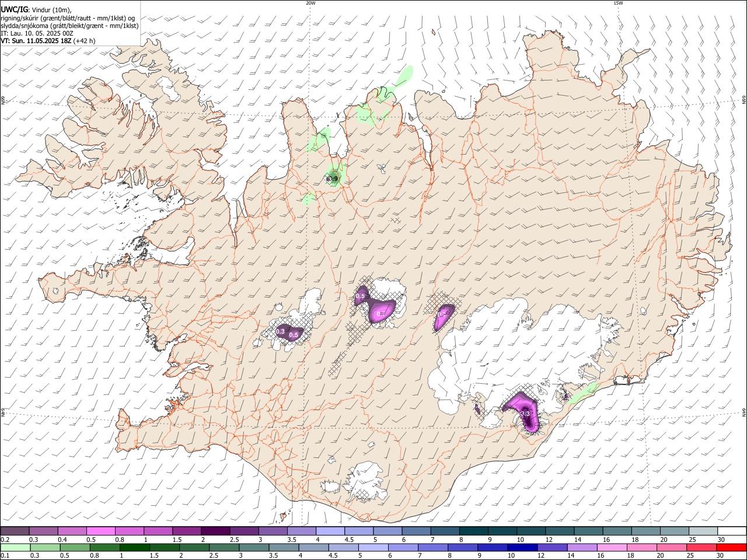Screen dimensions: 747x560
Task: Click the lower legend swatch labeled 14
Action: [x=581, y=547]
